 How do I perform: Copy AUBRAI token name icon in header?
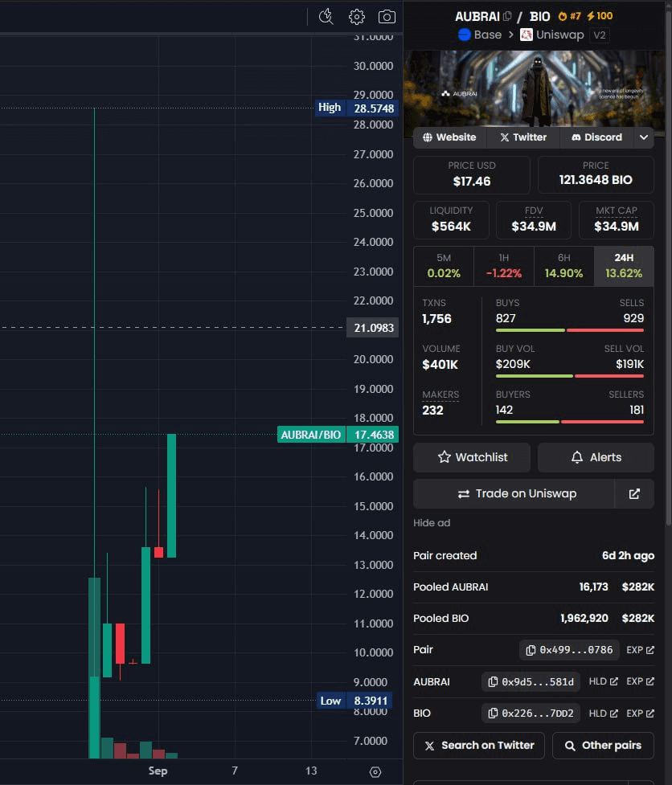(507, 16)
